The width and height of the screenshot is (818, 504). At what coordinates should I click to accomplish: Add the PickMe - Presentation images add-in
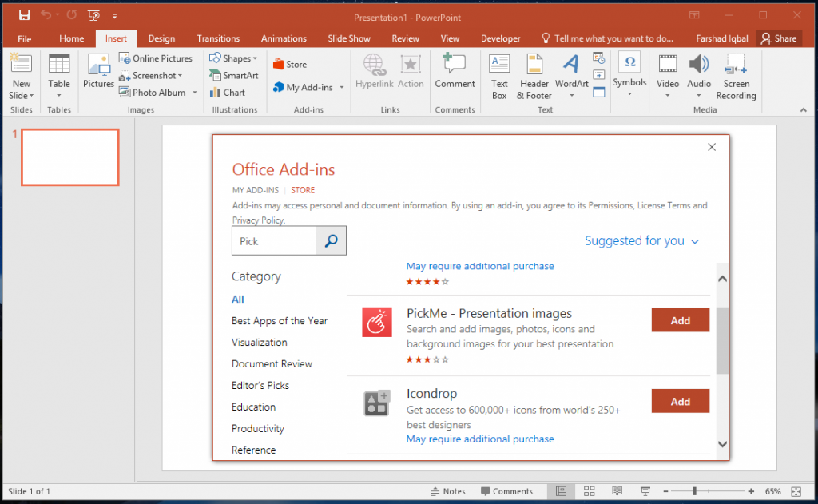tap(681, 320)
